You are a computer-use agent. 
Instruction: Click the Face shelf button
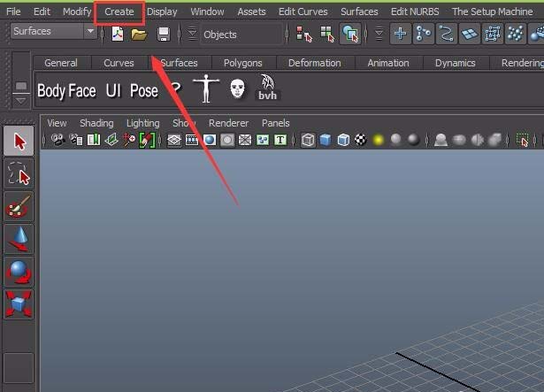tap(84, 91)
